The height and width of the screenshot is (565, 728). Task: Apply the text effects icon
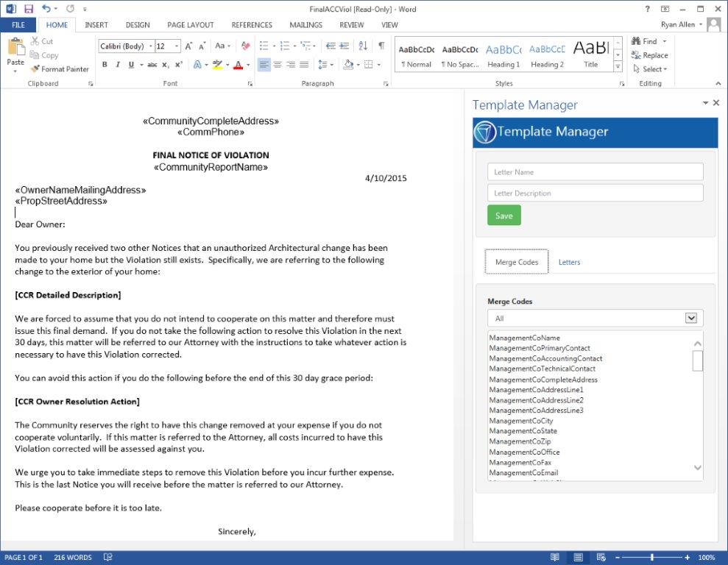coord(197,65)
